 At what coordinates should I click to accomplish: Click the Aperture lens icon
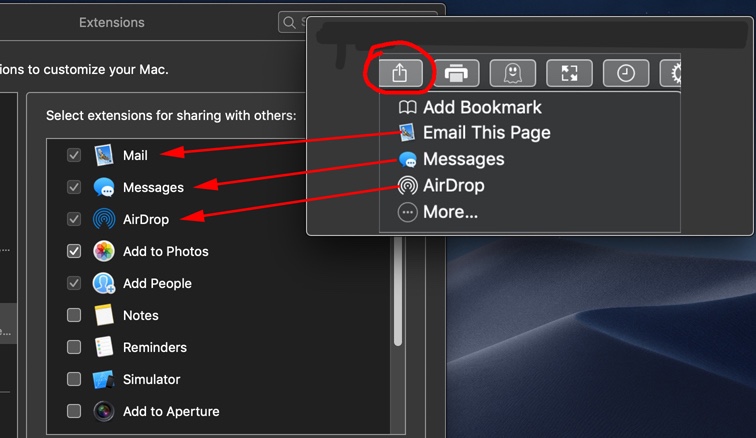104,411
